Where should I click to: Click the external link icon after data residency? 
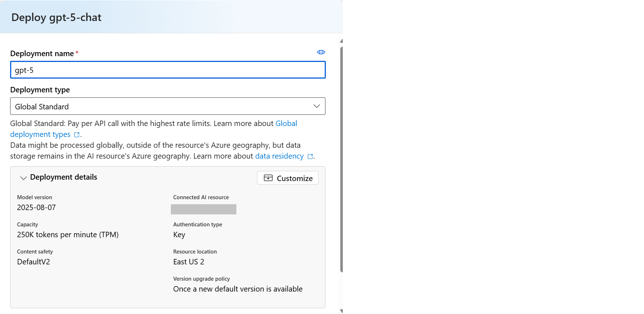(310, 156)
